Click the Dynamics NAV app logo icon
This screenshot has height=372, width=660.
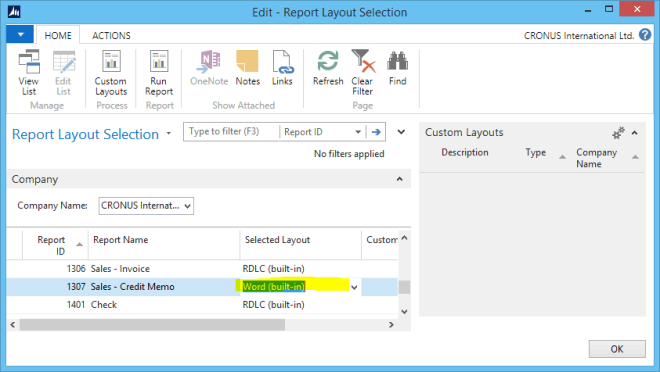[14, 11]
